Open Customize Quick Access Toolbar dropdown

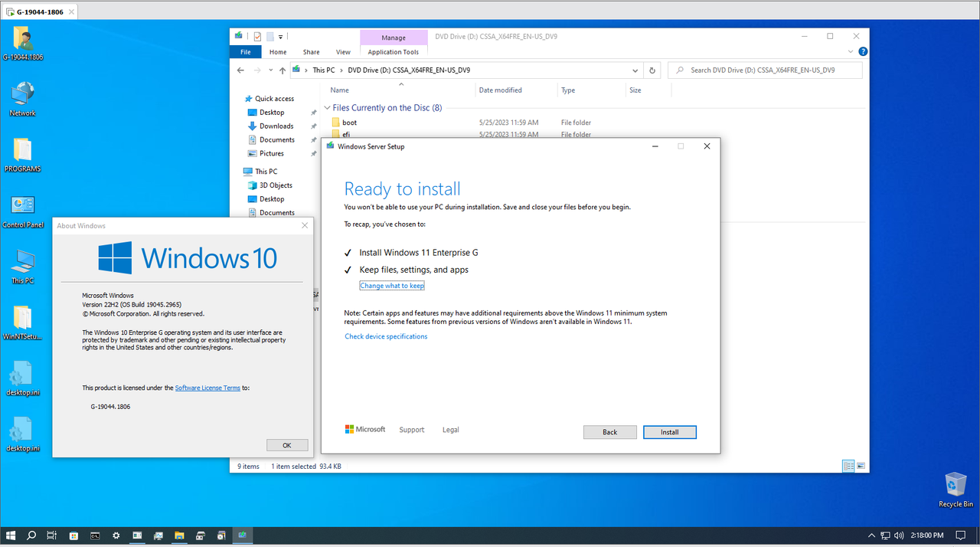tap(281, 36)
